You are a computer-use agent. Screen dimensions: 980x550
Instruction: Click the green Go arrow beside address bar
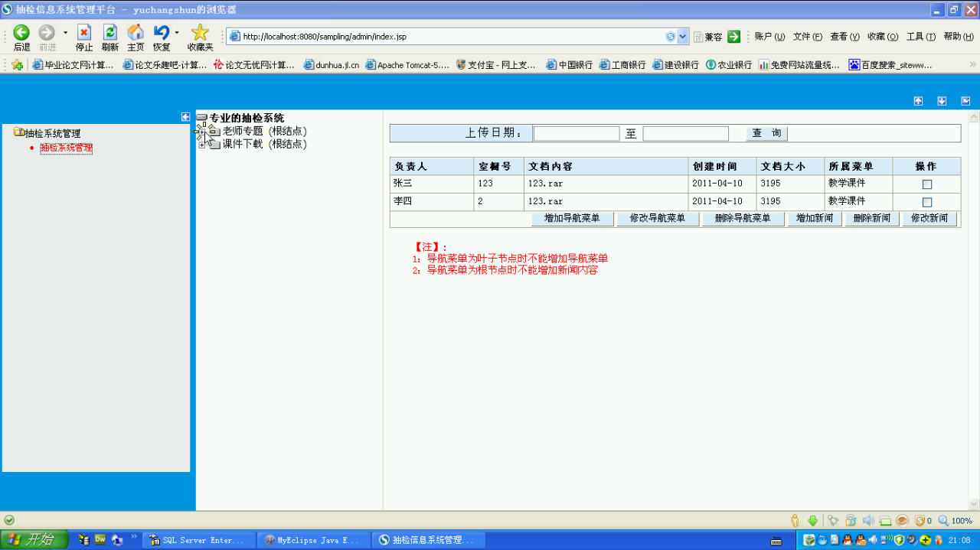coord(733,37)
